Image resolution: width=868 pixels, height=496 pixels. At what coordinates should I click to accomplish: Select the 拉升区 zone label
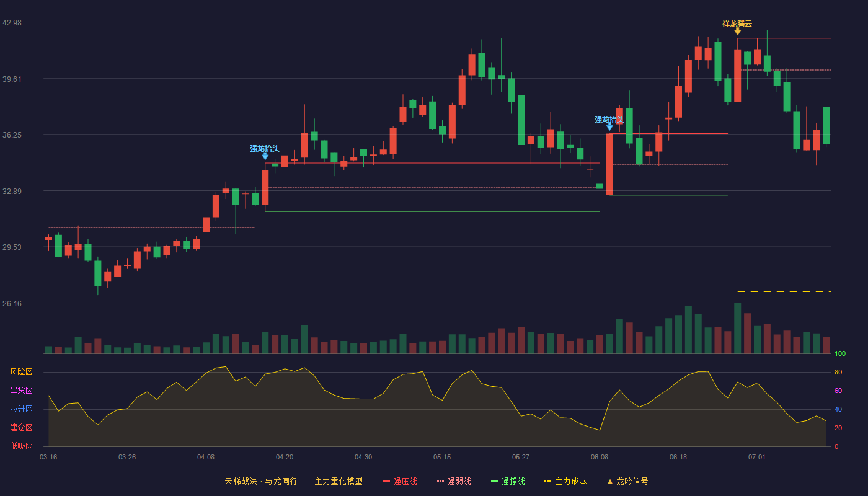tap(22, 409)
